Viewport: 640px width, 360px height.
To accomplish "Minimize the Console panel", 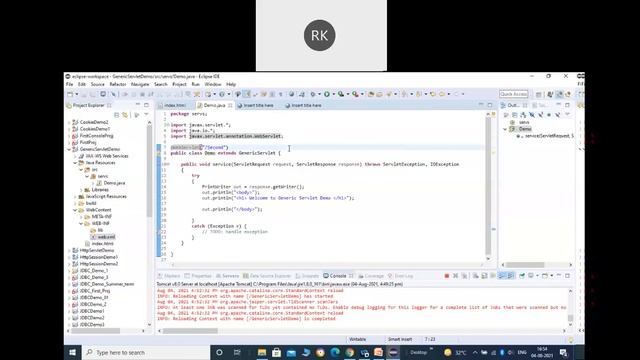I will coord(559,276).
